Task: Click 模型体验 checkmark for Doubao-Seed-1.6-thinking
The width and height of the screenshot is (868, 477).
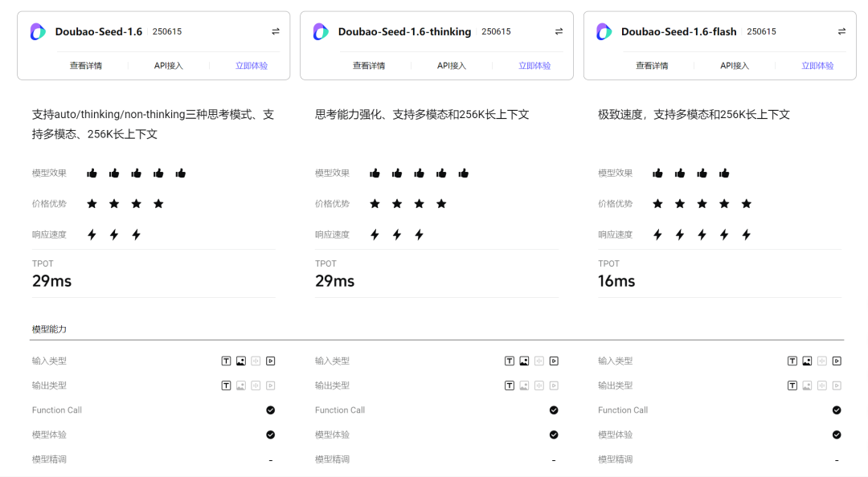Action: pos(554,434)
